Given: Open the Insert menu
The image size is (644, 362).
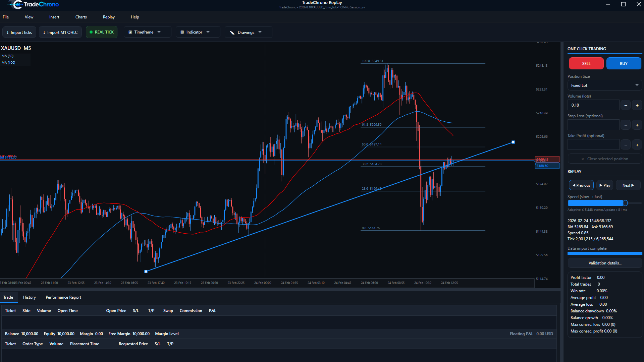Looking at the screenshot, I should (x=54, y=17).
